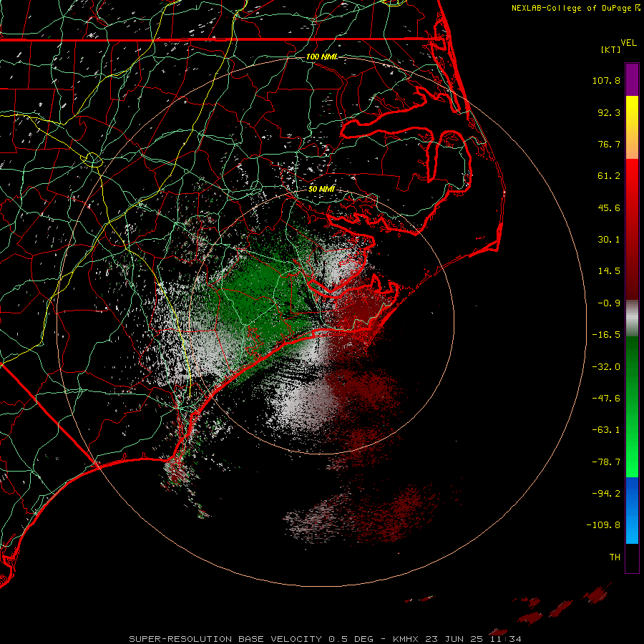
Task: Click the 76.7 legend value
Action: coord(609,144)
